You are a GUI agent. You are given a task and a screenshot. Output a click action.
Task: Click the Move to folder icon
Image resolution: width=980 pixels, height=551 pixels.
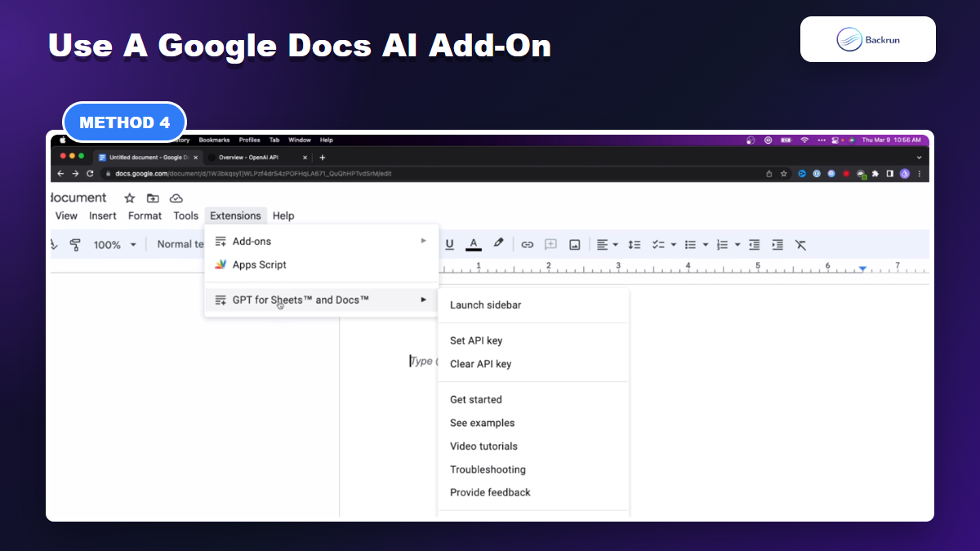[153, 198]
